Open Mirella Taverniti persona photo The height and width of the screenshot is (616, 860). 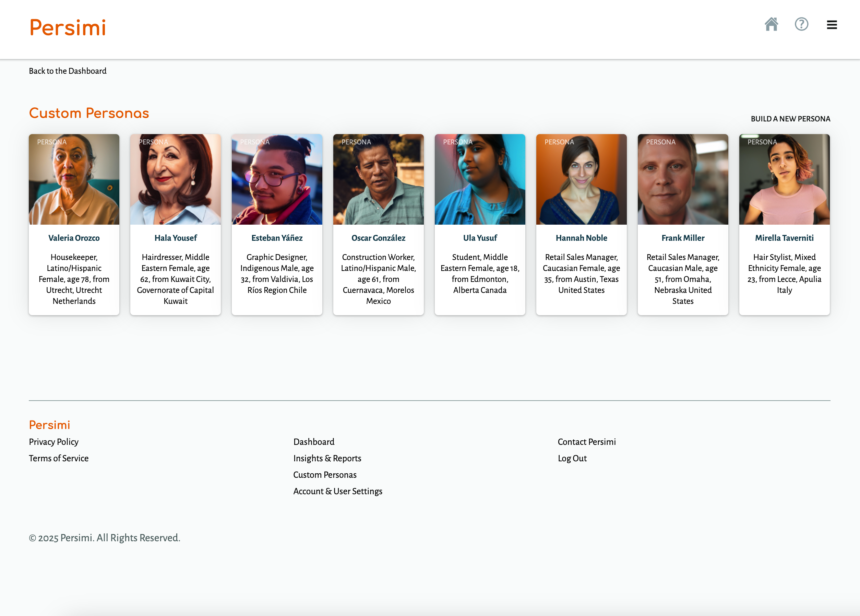point(785,179)
